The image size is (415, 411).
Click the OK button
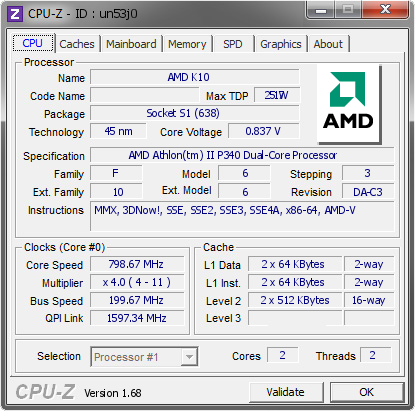367,392
